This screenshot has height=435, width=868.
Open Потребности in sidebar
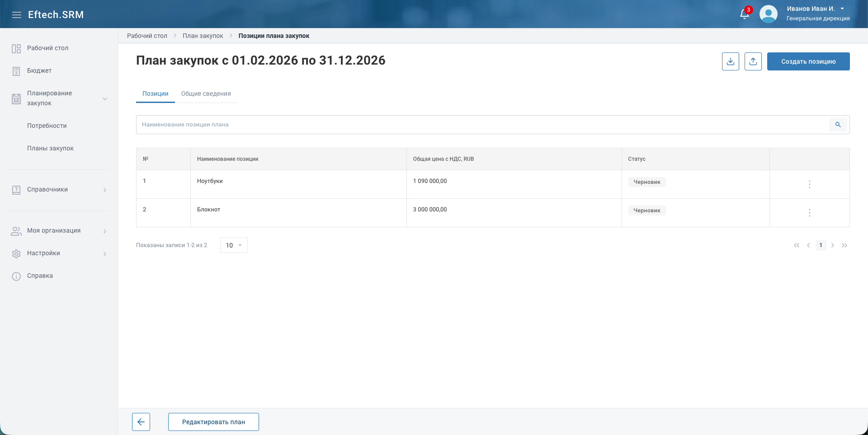47,126
